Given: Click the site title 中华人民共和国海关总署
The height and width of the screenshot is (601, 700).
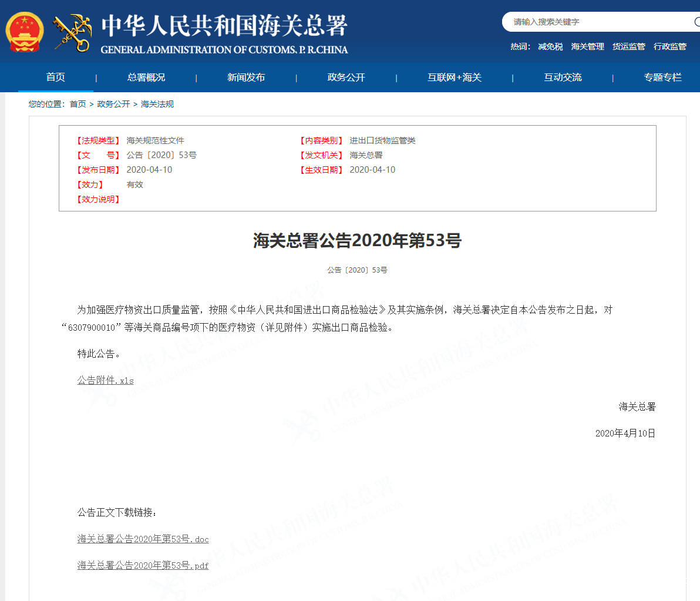Looking at the screenshot, I should pos(224,25).
